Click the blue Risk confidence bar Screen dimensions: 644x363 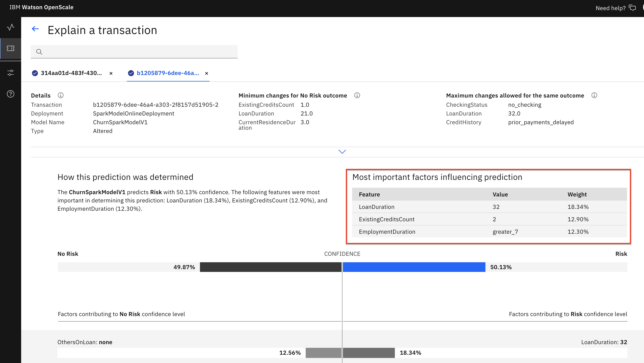pos(414,267)
